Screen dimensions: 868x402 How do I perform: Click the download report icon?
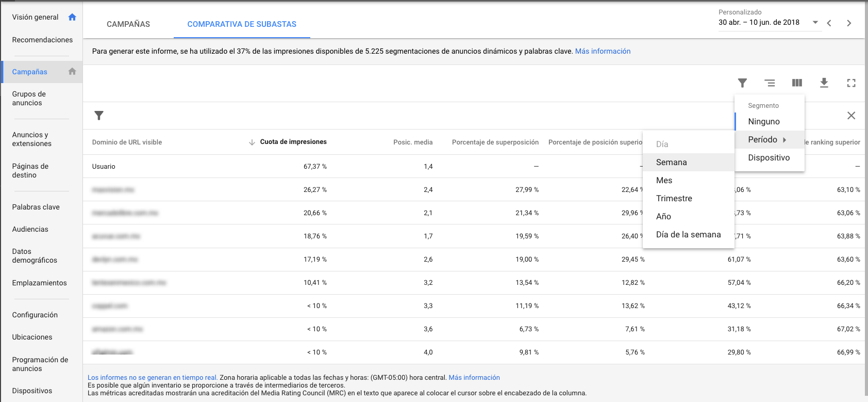pos(824,83)
